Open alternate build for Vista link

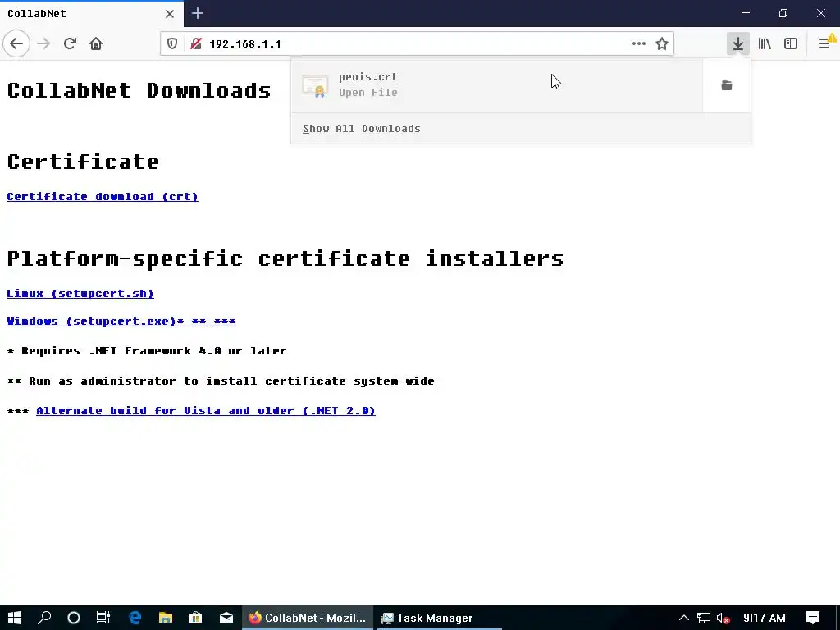206,410
